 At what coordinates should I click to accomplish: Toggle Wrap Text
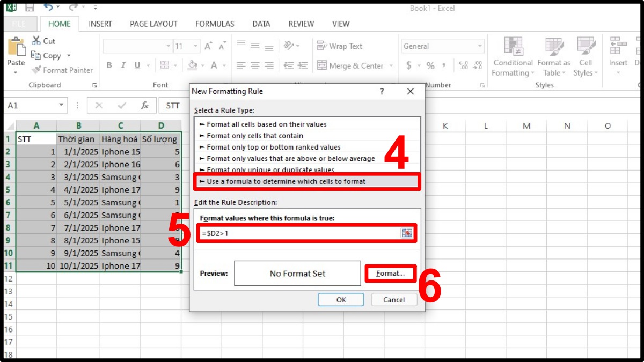340,46
